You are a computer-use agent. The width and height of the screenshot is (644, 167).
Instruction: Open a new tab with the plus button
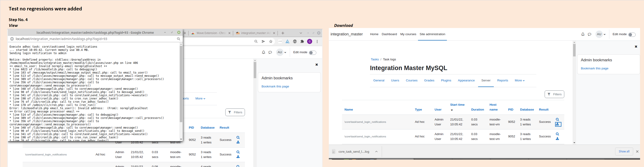283,33
